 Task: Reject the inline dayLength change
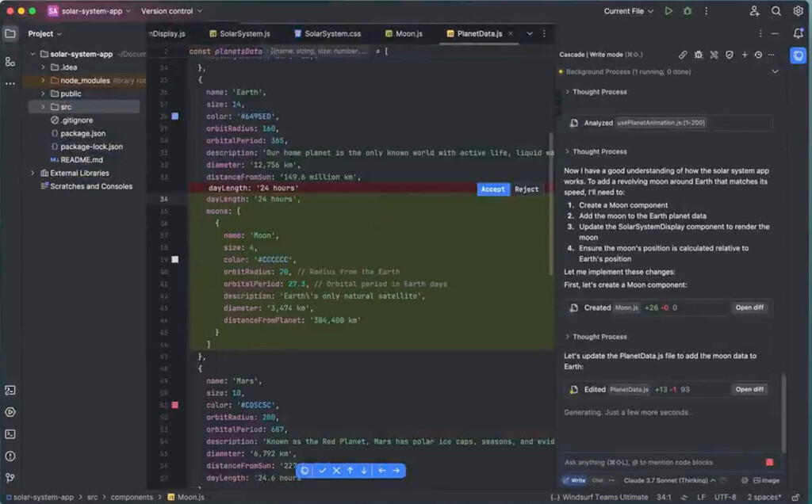(x=527, y=189)
